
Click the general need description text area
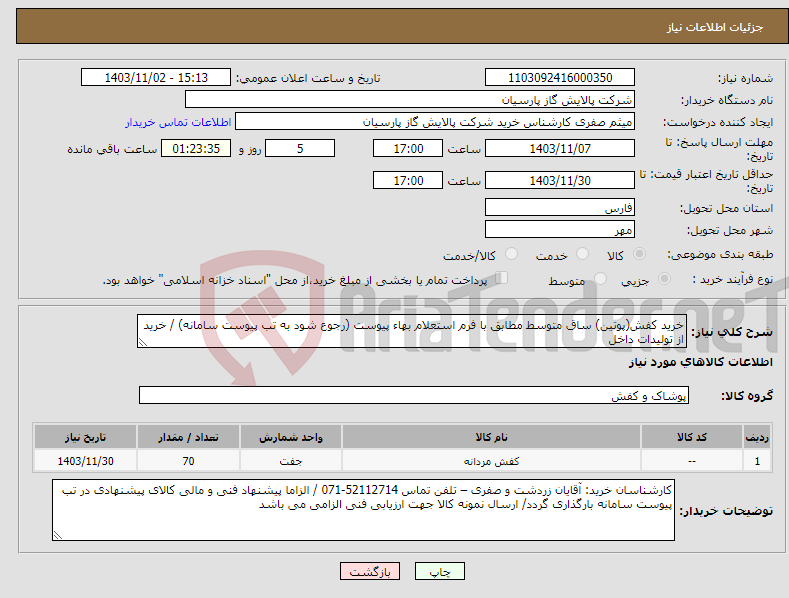pyautogui.click(x=412, y=331)
